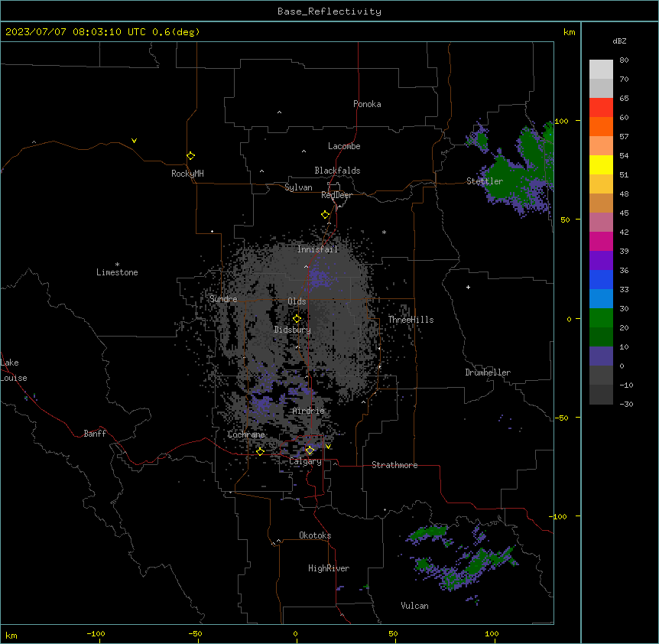Click the HighRiver label
Screen dimensions: 659x644
tap(329, 568)
